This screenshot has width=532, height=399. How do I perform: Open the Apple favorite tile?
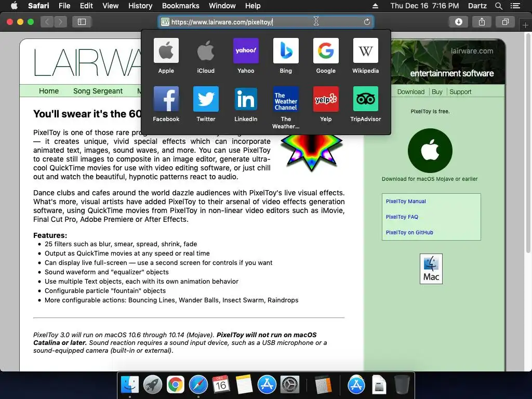(166, 51)
